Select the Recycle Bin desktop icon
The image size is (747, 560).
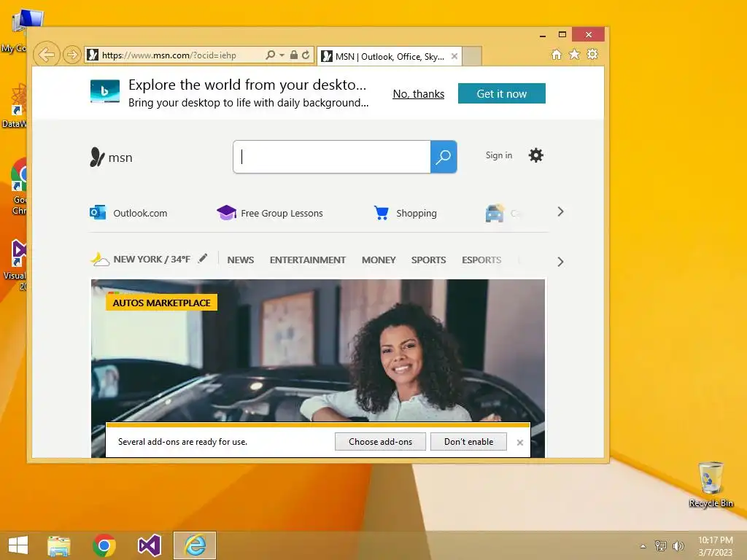point(711,484)
